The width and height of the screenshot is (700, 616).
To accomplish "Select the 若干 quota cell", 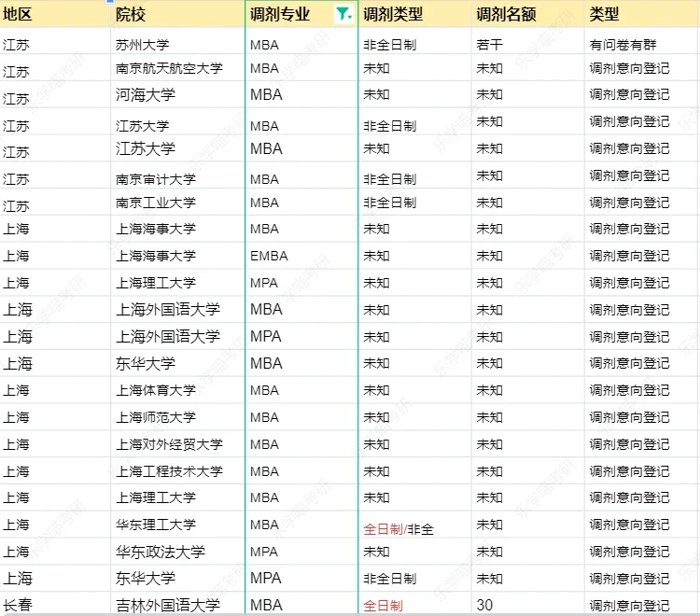I will coord(489,45).
